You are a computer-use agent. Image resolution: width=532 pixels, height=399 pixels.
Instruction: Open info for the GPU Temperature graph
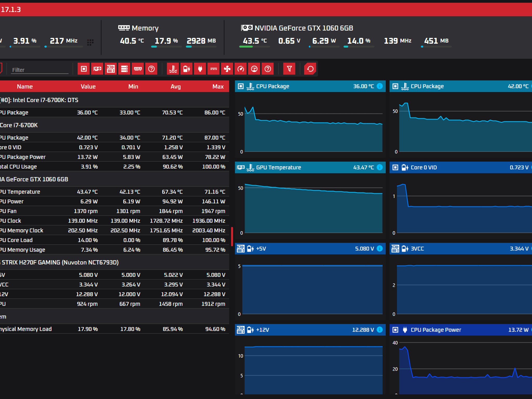[x=380, y=167]
